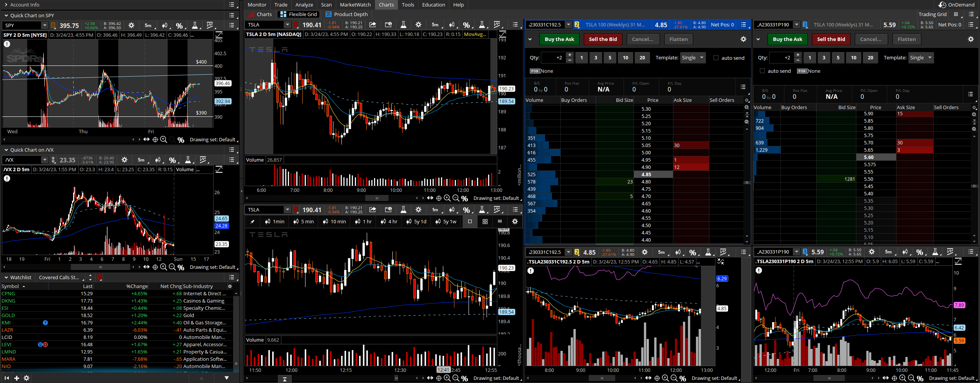Click Buy the Ask on 192.5 call ladder
Viewport: 980px width, 383px height.
point(559,39)
